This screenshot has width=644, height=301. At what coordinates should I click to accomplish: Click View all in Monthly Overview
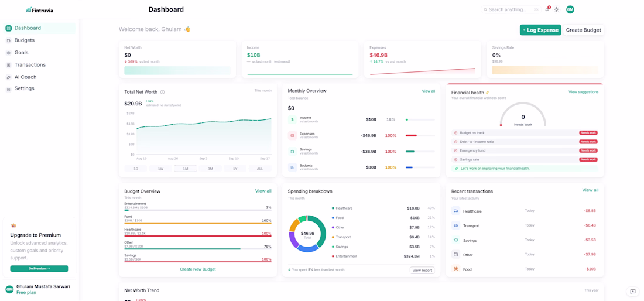pos(429,91)
